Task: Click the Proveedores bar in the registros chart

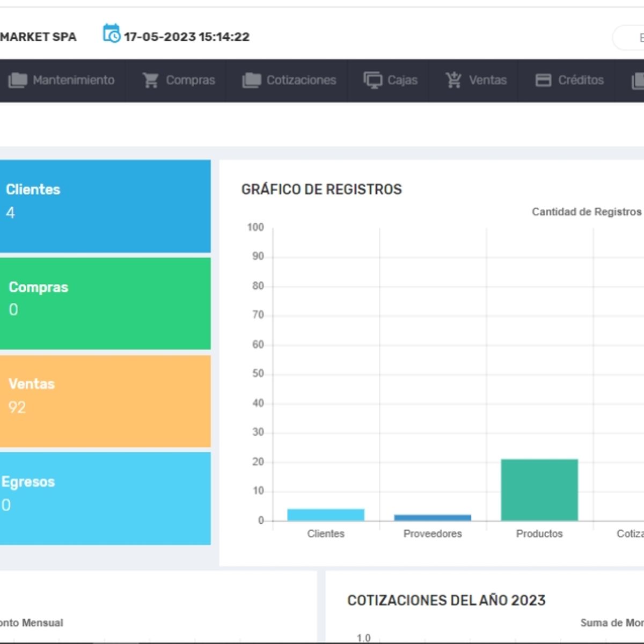Action: pyautogui.click(x=432, y=516)
